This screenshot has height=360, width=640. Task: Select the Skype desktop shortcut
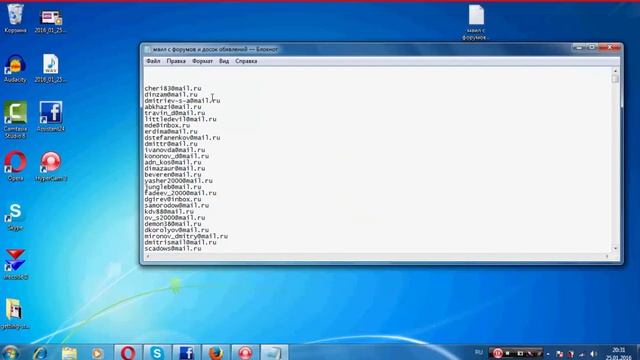[x=15, y=217]
